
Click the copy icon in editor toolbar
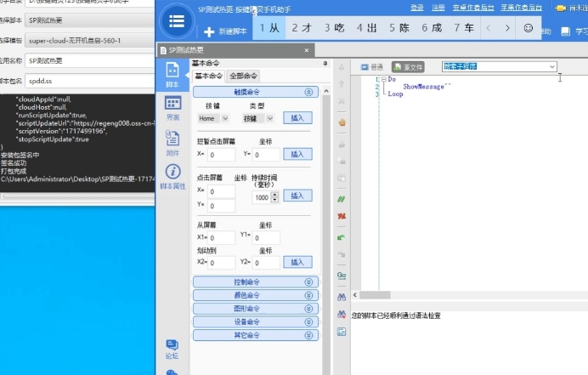click(342, 161)
